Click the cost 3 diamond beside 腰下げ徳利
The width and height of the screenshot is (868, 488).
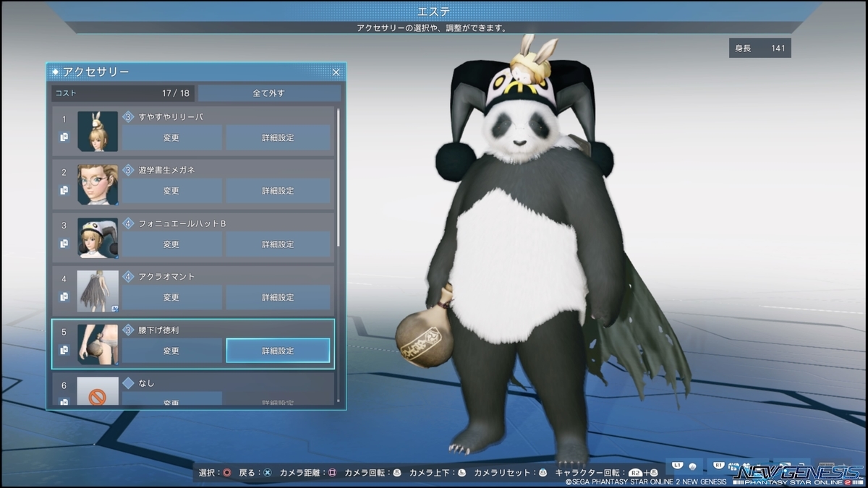(128, 330)
